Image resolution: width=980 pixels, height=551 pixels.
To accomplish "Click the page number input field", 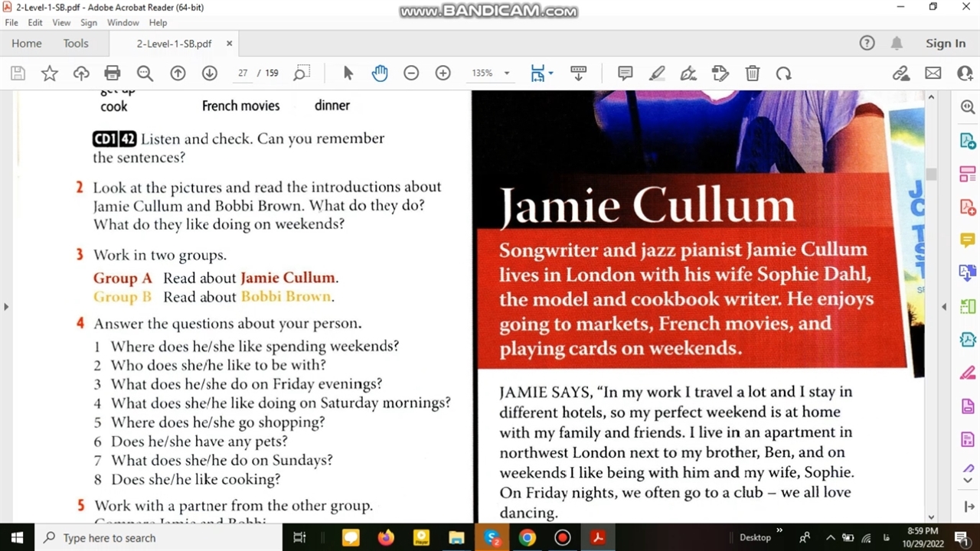I will coord(243,73).
